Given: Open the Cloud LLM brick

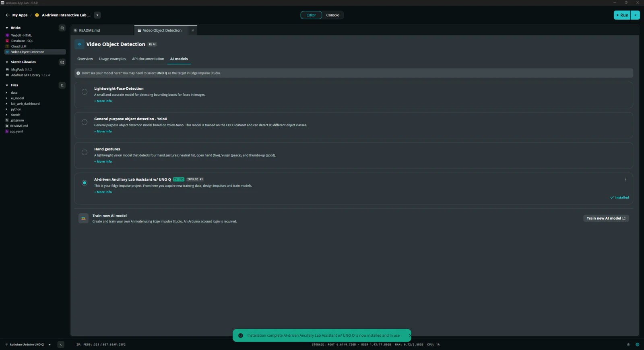Looking at the screenshot, I should pos(35,46).
